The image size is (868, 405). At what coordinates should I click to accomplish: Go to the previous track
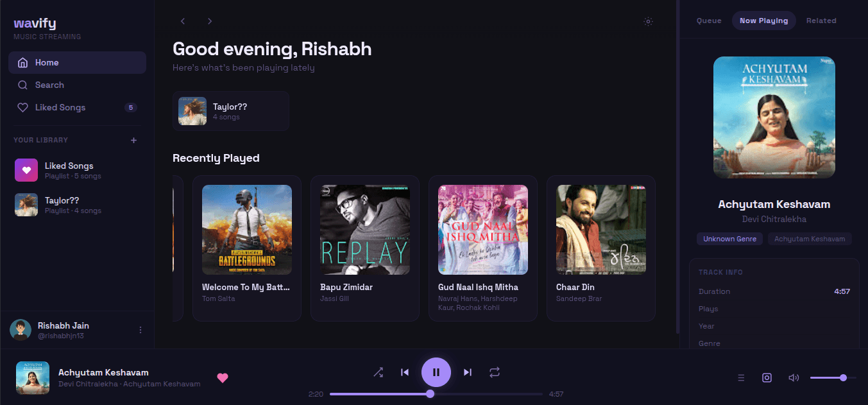coord(405,372)
